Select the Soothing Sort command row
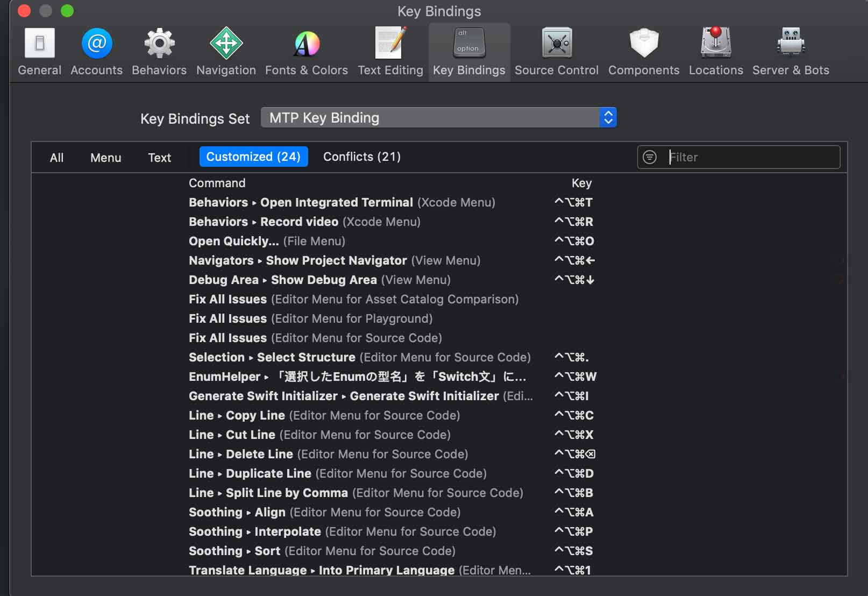This screenshot has height=596, width=868. click(439, 551)
